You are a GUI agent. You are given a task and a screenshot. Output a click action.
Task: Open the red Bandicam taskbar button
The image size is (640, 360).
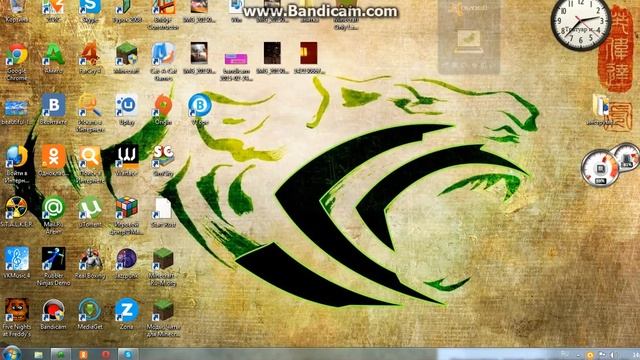point(105,354)
